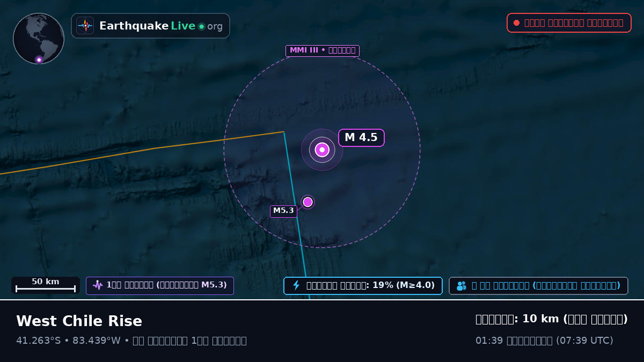Screen dimensions: 644x362
Task: Click the 50 km scale bar
Action: pyautogui.click(x=46, y=285)
